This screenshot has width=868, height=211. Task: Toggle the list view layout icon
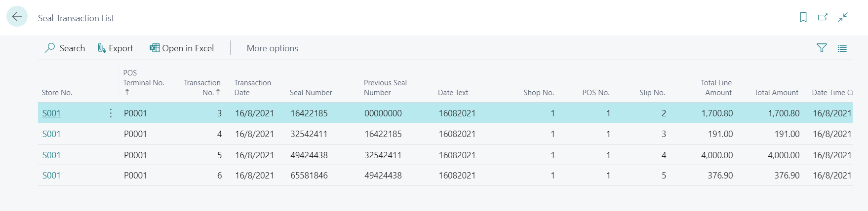842,48
